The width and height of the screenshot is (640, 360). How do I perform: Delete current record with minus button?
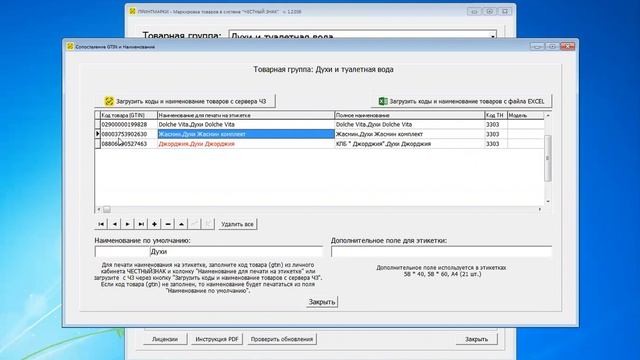[x=168, y=224]
